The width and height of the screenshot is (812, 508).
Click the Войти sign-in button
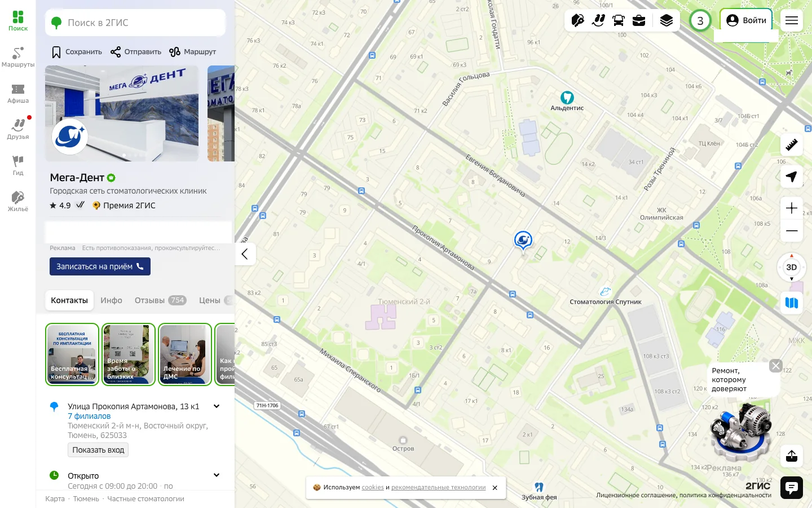[746, 21]
